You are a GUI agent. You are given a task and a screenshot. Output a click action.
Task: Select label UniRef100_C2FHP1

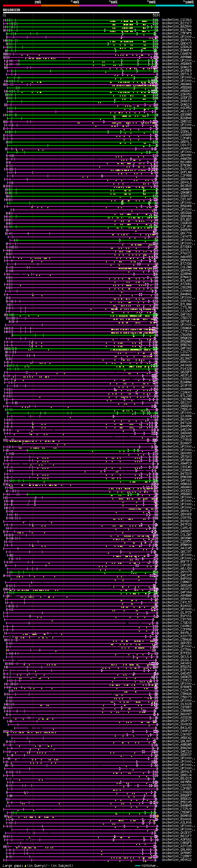click(x=177, y=139)
